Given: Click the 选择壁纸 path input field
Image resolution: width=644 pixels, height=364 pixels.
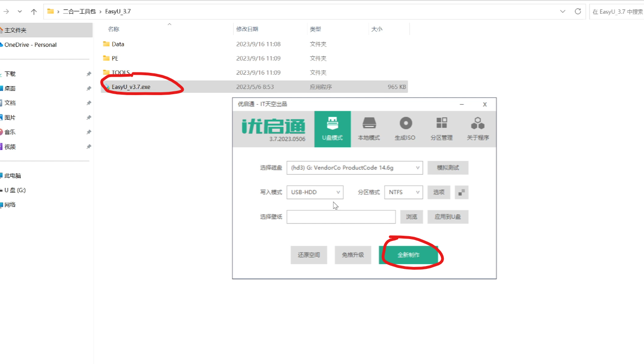Looking at the screenshot, I should click(x=341, y=217).
